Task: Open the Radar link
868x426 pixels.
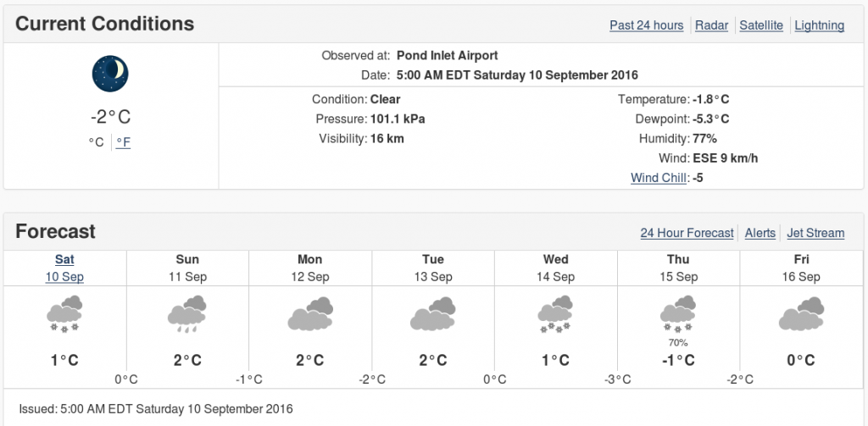Action: click(712, 25)
